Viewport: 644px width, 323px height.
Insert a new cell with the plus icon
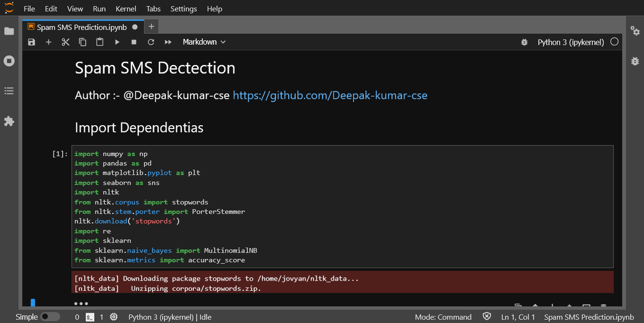coord(48,42)
